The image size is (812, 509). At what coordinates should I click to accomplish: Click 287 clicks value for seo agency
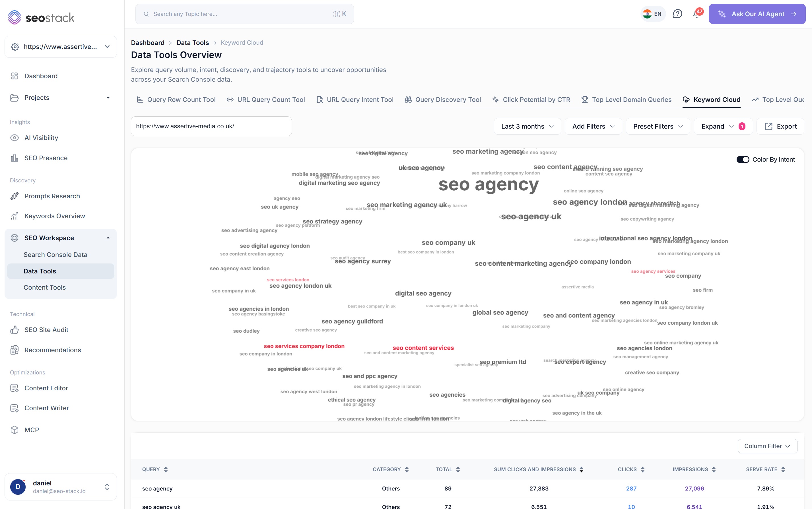pos(631,489)
